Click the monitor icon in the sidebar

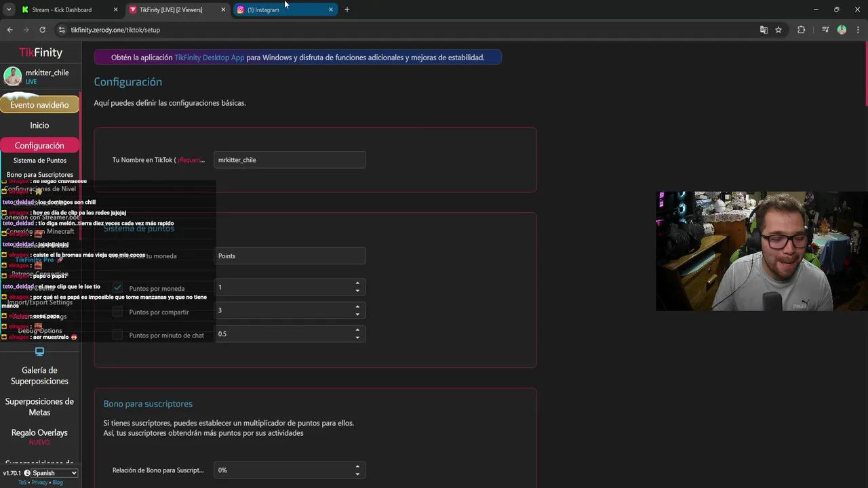point(39,351)
